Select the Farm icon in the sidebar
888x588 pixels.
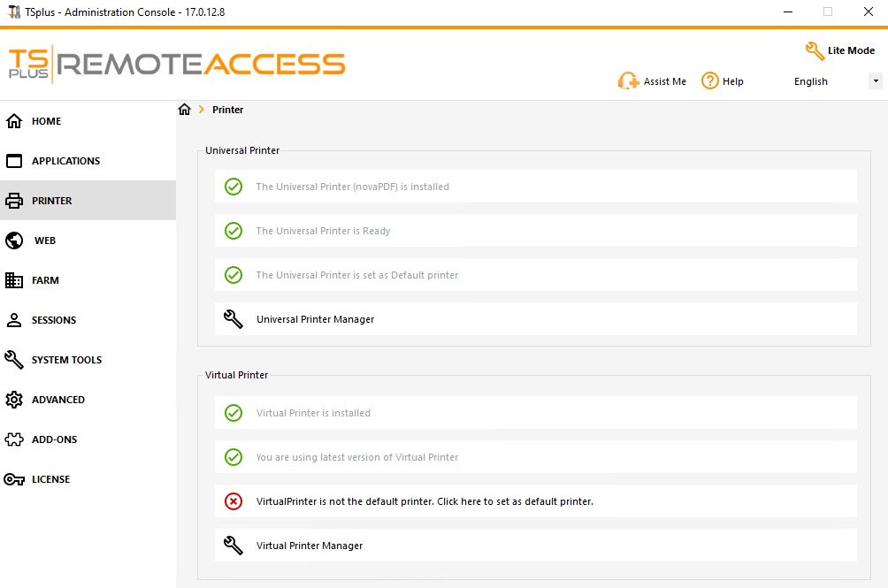13,279
